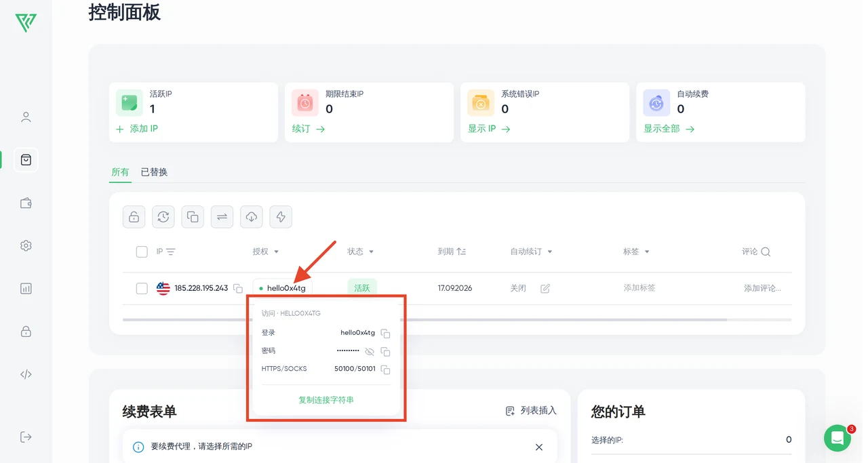Click the 自动续费 purple card icon

656,103
